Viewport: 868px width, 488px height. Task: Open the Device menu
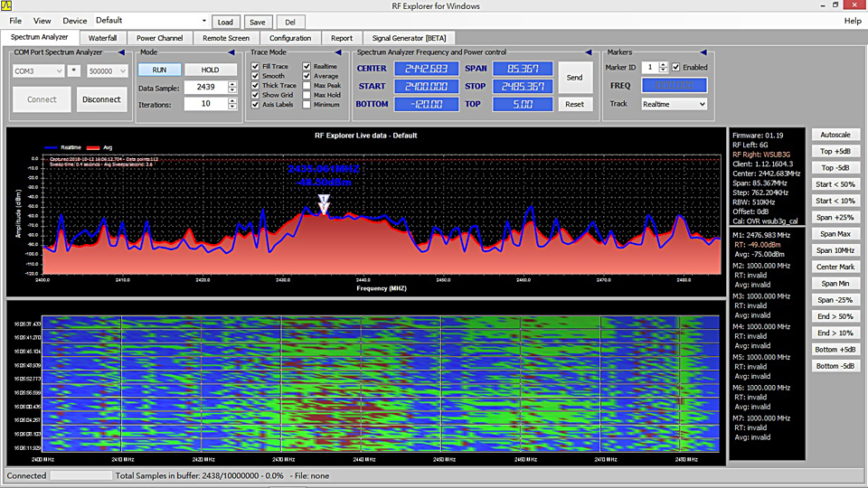pyautogui.click(x=75, y=21)
